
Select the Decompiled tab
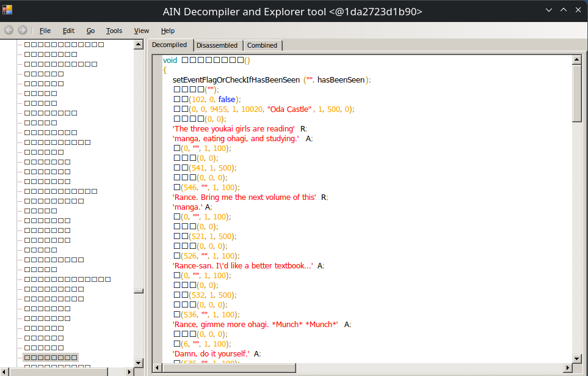(x=170, y=45)
